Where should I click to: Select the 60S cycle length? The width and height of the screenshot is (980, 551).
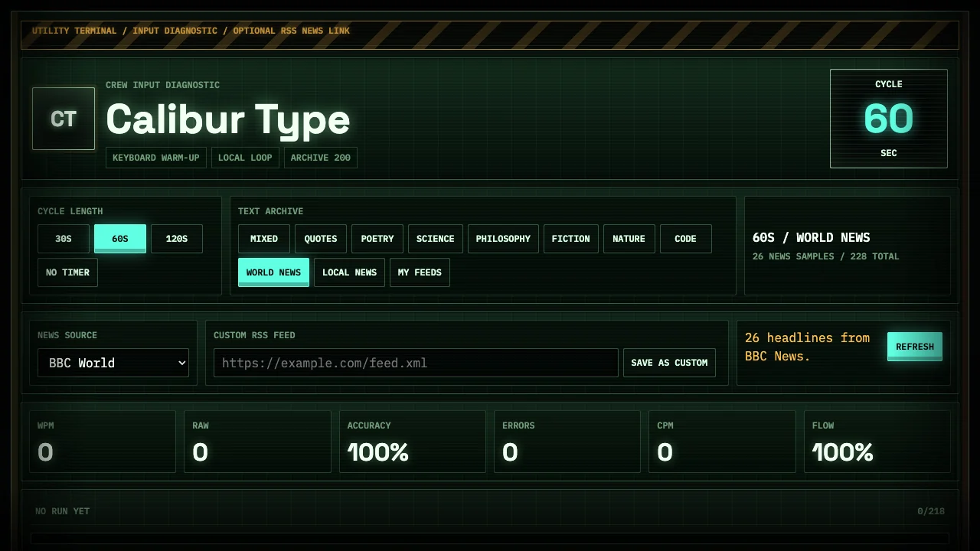[x=120, y=239]
